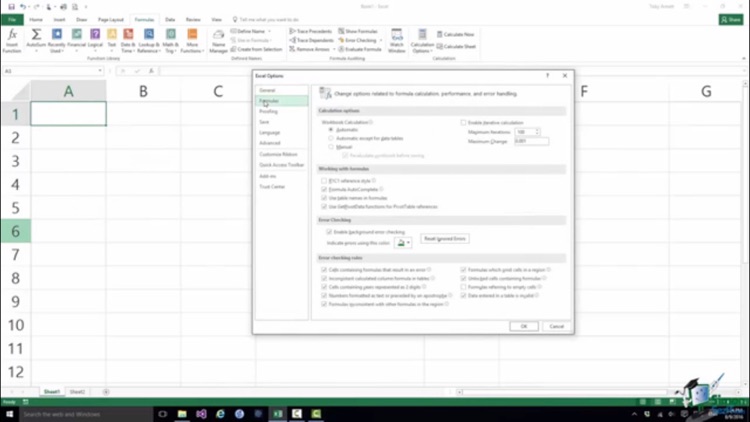
Task: Expand Customize Quick Access Toolbar arrow
Action: coord(86,7)
